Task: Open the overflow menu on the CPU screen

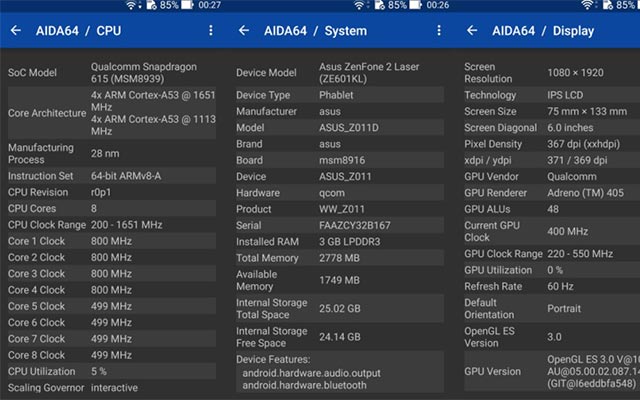Action: (211, 31)
